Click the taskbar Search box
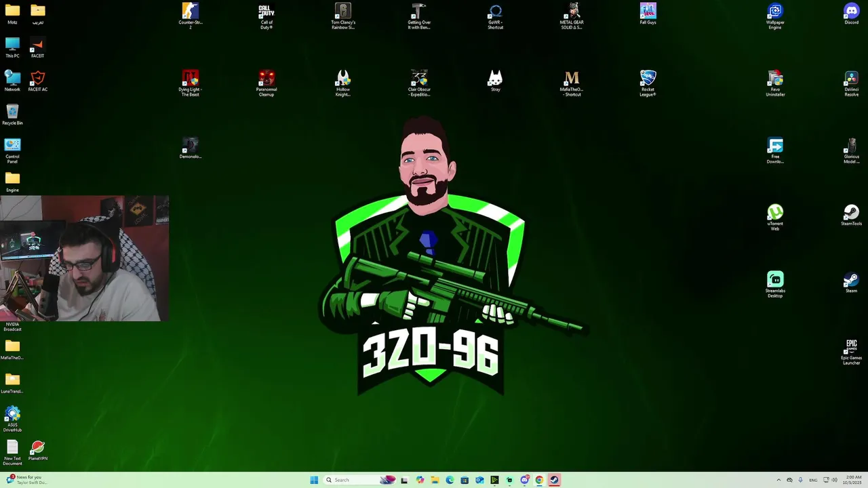The width and height of the screenshot is (868, 488). point(359,480)
